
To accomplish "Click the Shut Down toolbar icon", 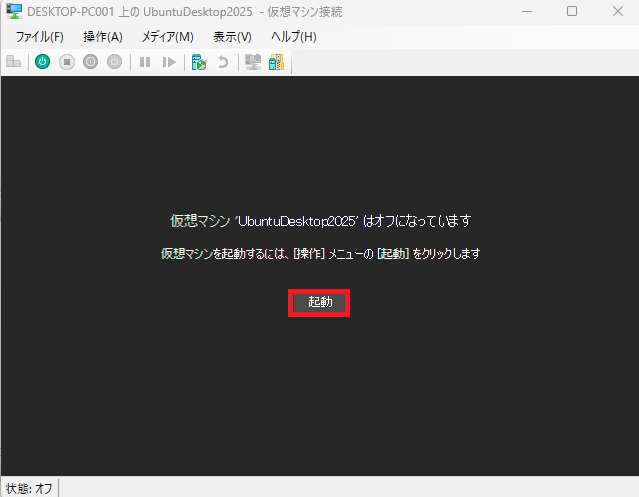I will (x=90, y=62).
